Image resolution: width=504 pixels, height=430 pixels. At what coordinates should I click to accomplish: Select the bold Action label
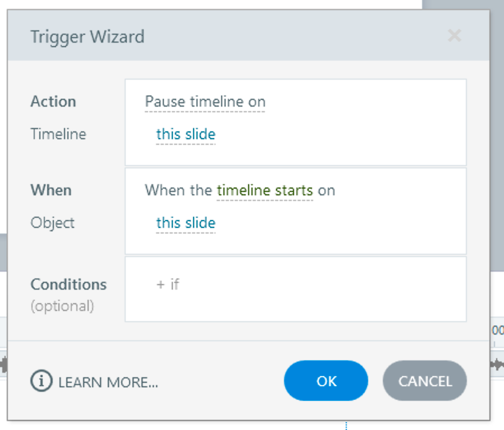53,102
